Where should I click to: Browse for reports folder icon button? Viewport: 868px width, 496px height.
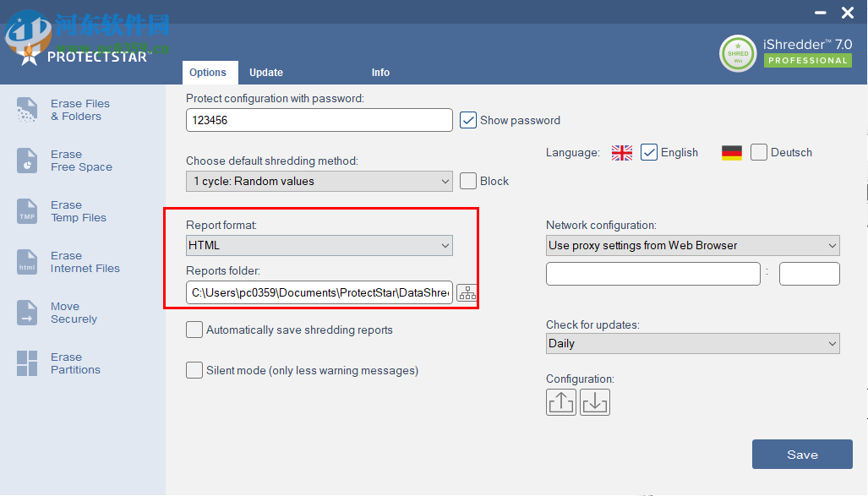[467, 293]
